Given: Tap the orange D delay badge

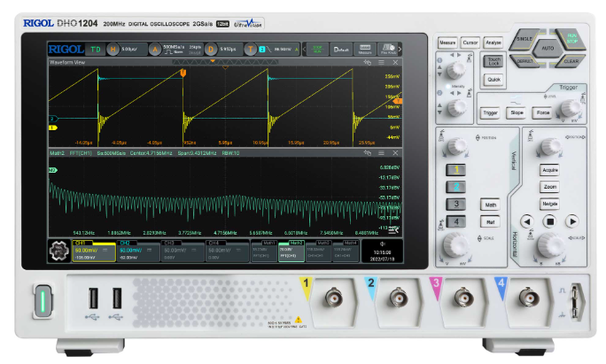Looking at the screenshot, I should point(211,50).
